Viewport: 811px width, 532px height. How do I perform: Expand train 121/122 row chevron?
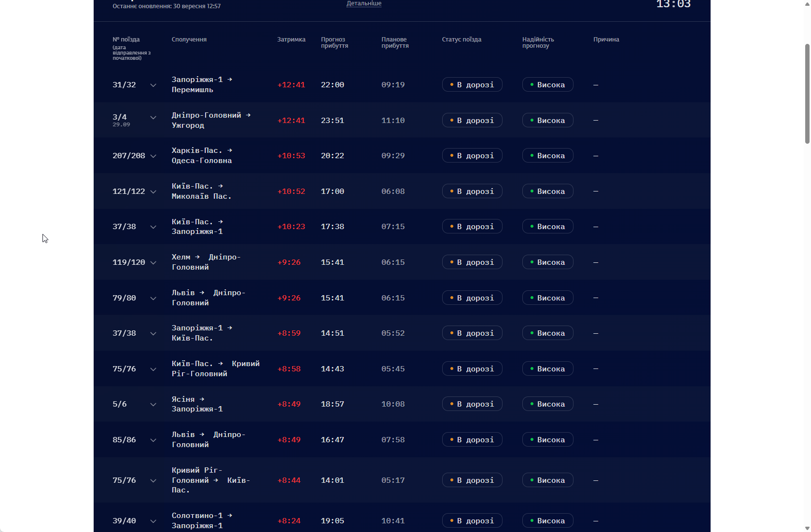pyautogui.click(x=153, y=192)
